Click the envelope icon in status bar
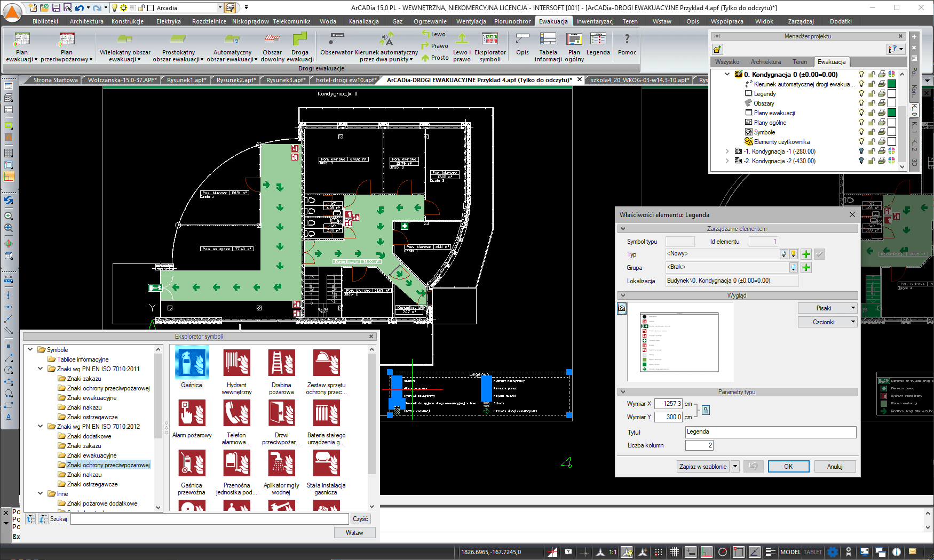Viewport: 934px width, 560px height. point(912,552)
